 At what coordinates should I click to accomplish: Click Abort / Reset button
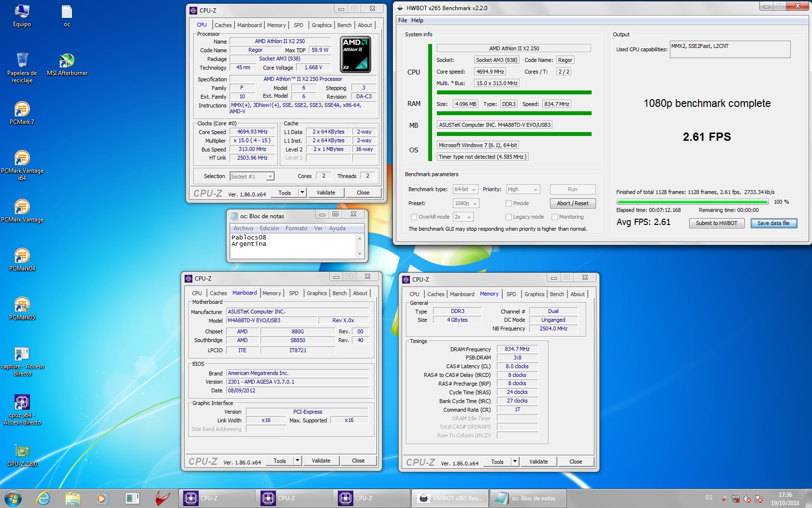click(x=572, y=203)
